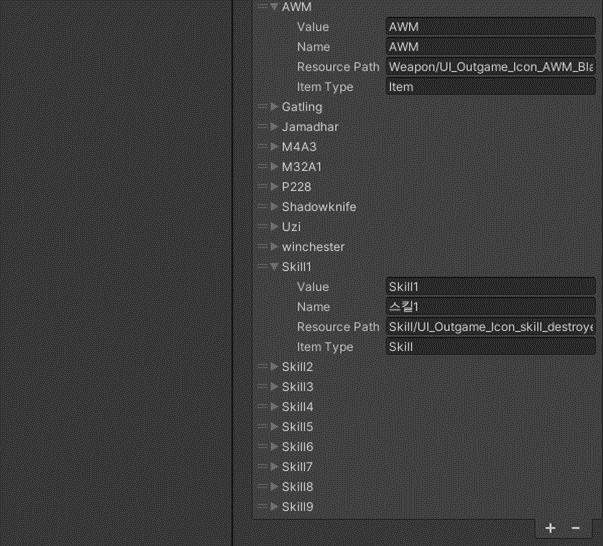This screenshot has width=603, height=546.
Task: Expand the M32A1 entry
Action: 274,166
